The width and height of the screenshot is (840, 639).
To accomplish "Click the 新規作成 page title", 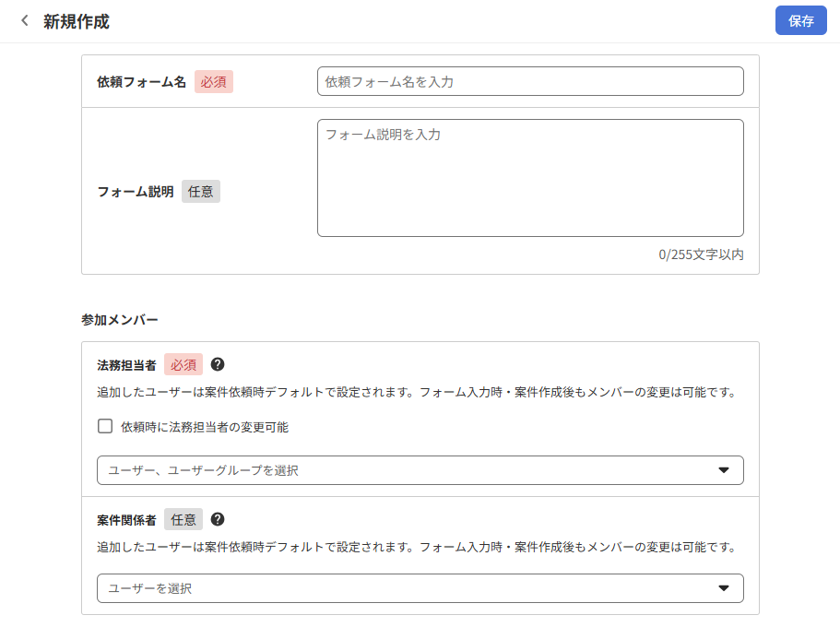I will (77, 21).
